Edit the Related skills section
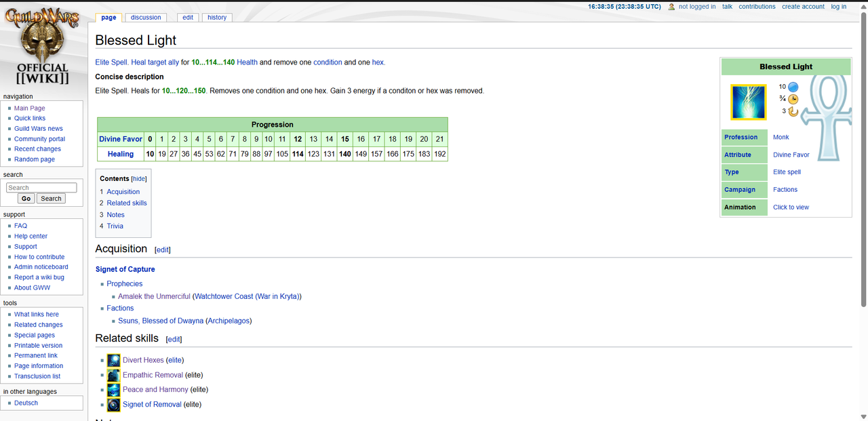The height and width of the screenshot is (421, 868). pyautogui.click(x=174, y=340)
